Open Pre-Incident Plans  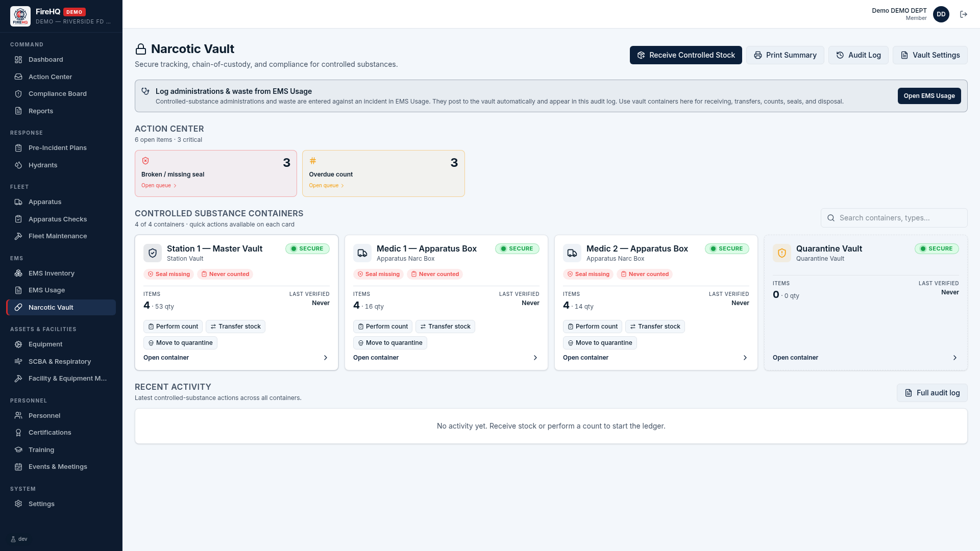pyautogui.click(x=61, y=148)
